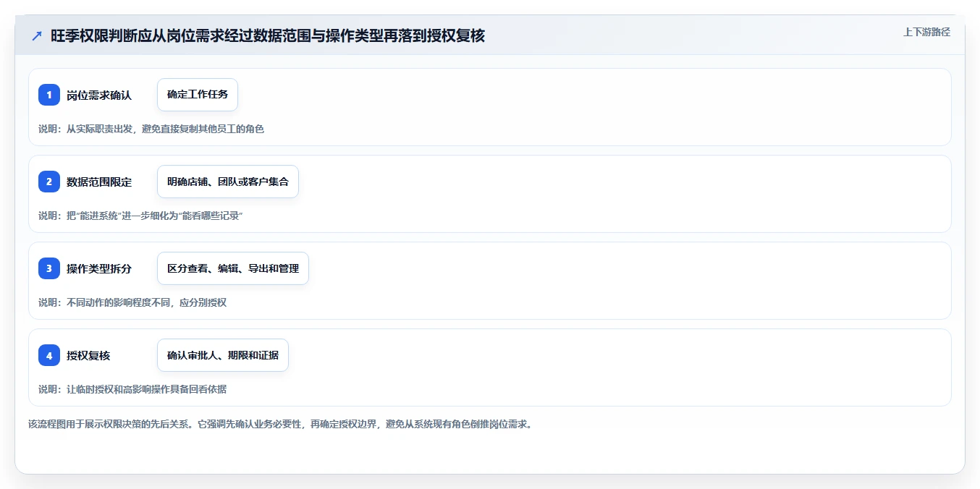Click the arrow icon beside the title
980x489 pixels.
pyautogui.click(x=37, y=36)
